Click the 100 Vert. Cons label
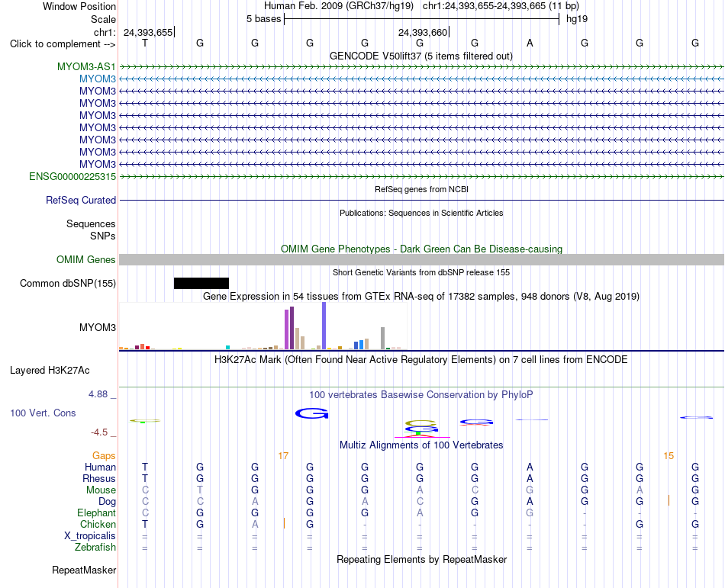 click(43, 413)
